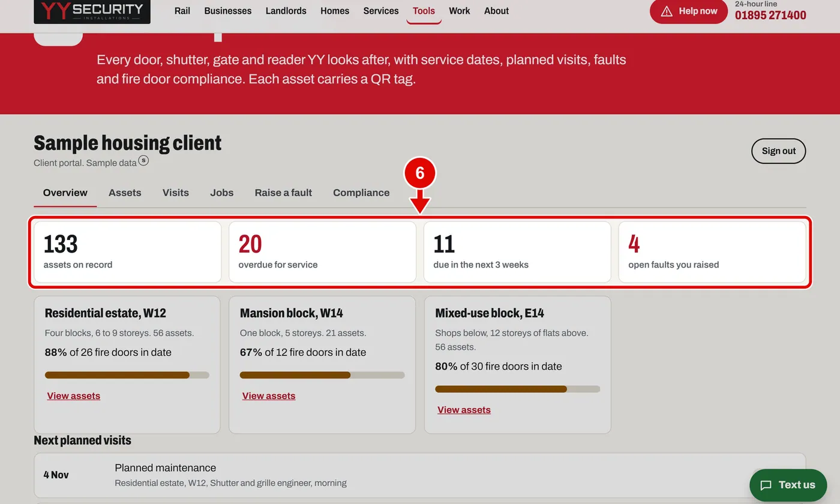
Task: Click the sample data 'S' badge icon
Action: click(143, 160)
